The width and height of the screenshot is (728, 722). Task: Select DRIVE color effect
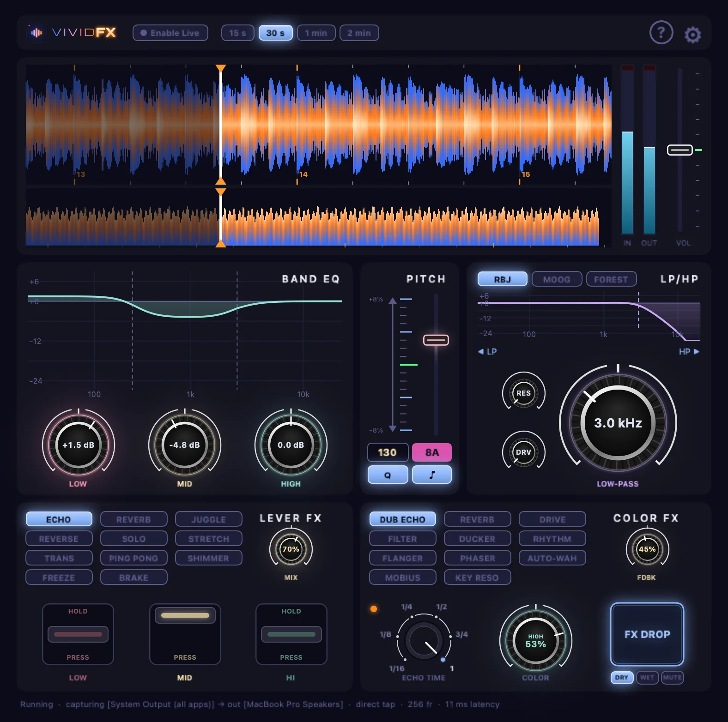(552, 519)
